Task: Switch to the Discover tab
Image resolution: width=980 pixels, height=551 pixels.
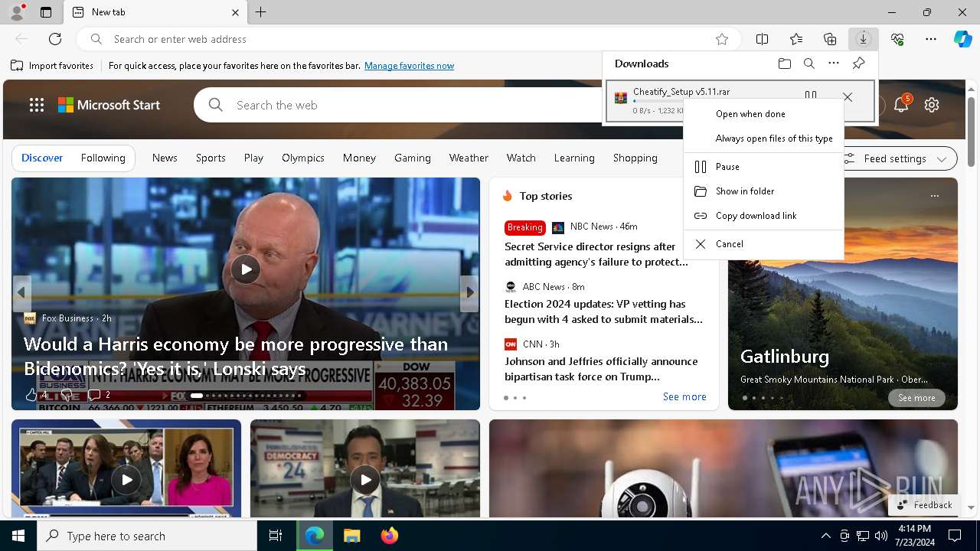Action: pos(42,158)
